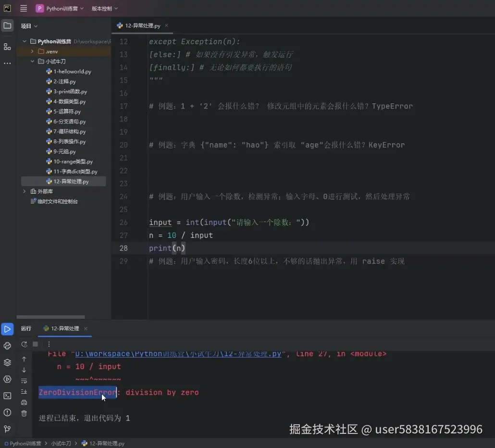Place cursor on line 27 code
Screen dimensions: 495x448
(181, 235)
